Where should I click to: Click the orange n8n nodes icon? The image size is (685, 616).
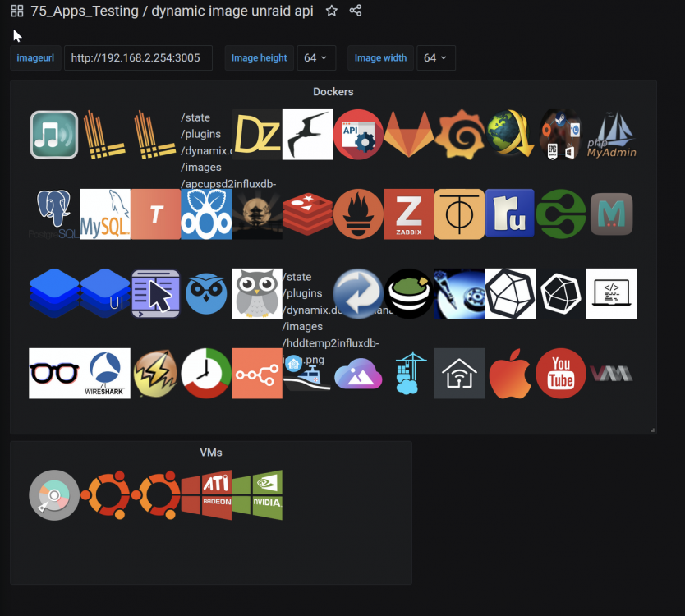pos(257,374)
